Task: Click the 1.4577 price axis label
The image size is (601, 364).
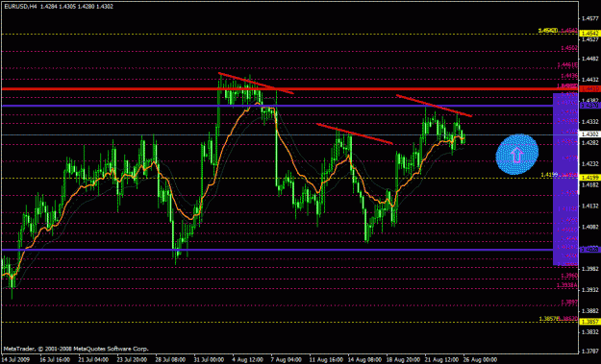Action: pyautogui.click(x=589, y=18)
